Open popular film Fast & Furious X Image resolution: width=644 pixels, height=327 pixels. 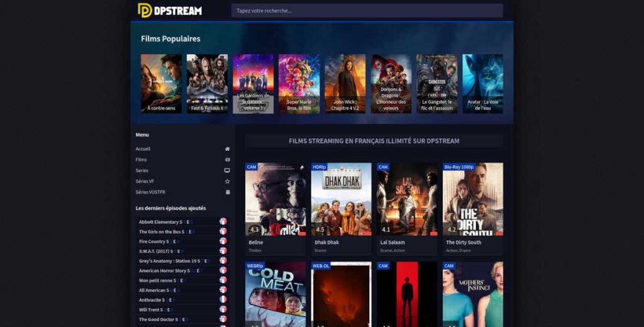pos(207,84)
